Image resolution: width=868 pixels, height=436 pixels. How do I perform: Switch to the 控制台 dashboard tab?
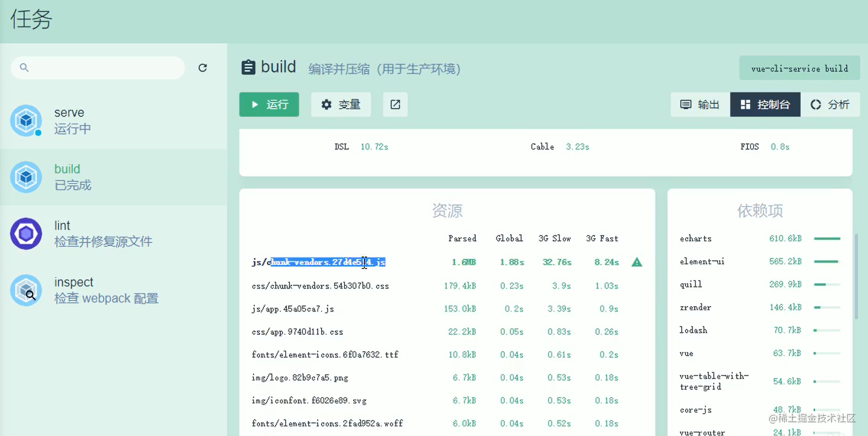[x=765, y=104]
